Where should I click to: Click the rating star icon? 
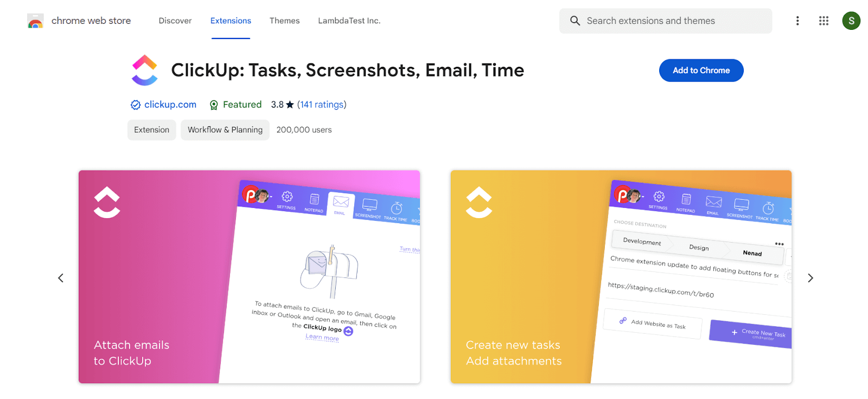tap(290, 104)
